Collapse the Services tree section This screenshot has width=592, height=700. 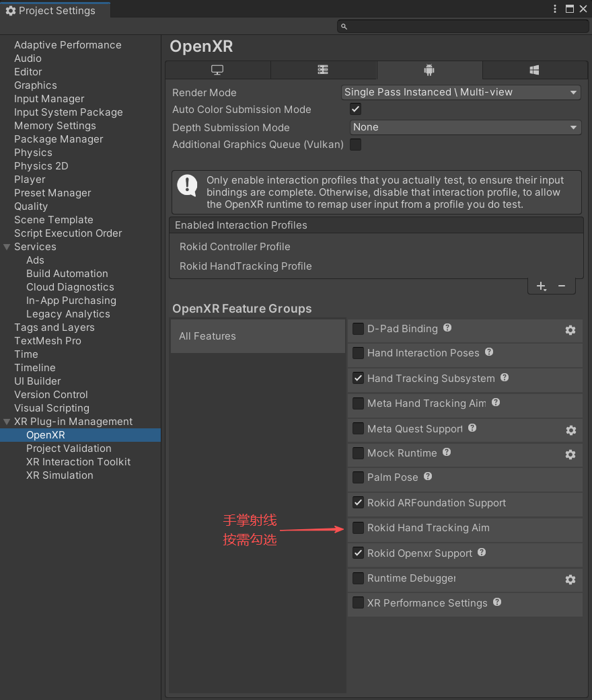7,247
